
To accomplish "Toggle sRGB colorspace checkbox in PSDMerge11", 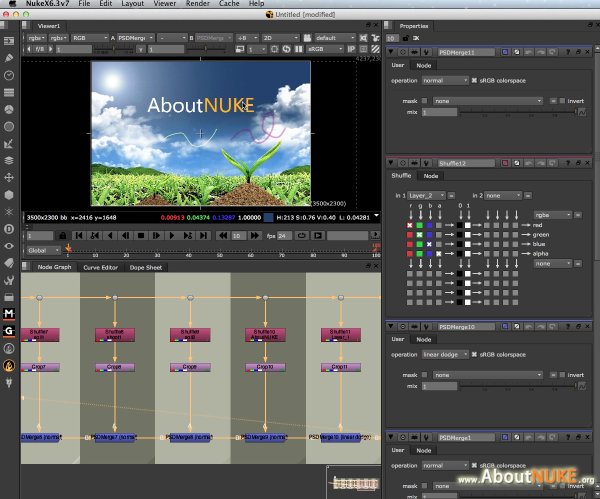I will (474, 80).
